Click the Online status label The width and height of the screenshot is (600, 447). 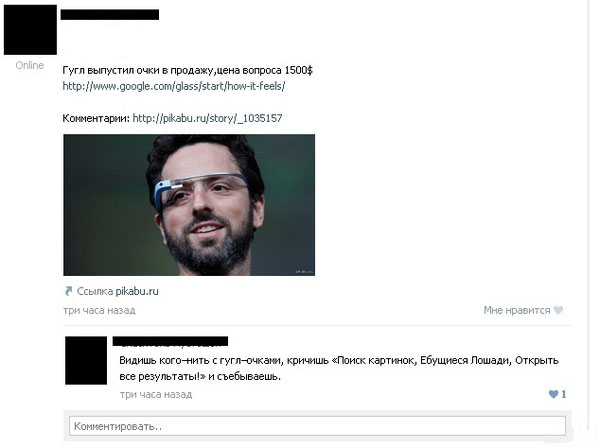point(29,65)
